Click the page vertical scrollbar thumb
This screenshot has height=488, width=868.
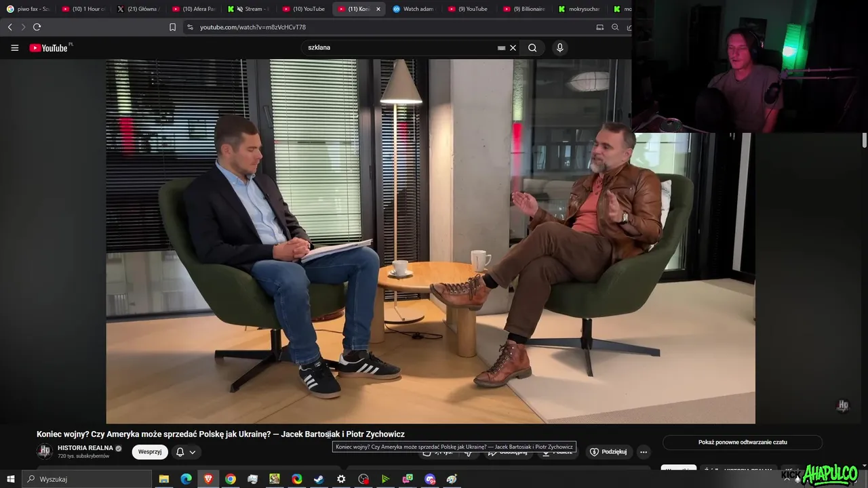(x=865, y=140)
